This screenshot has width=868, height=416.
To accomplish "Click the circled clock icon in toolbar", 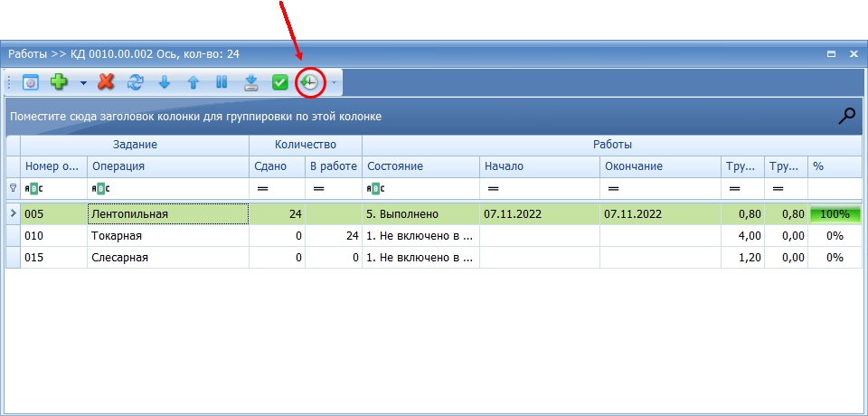I will tap(309, 83).
